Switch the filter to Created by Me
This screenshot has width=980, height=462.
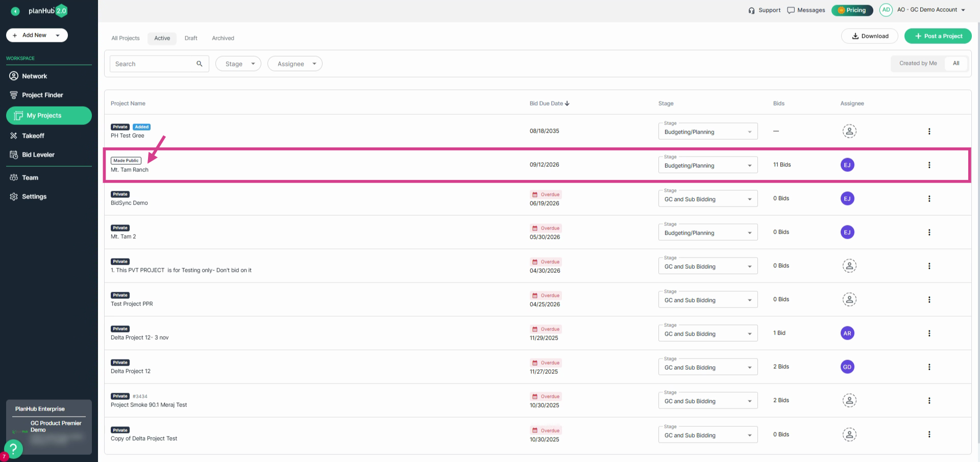click(x=918, y=63)
